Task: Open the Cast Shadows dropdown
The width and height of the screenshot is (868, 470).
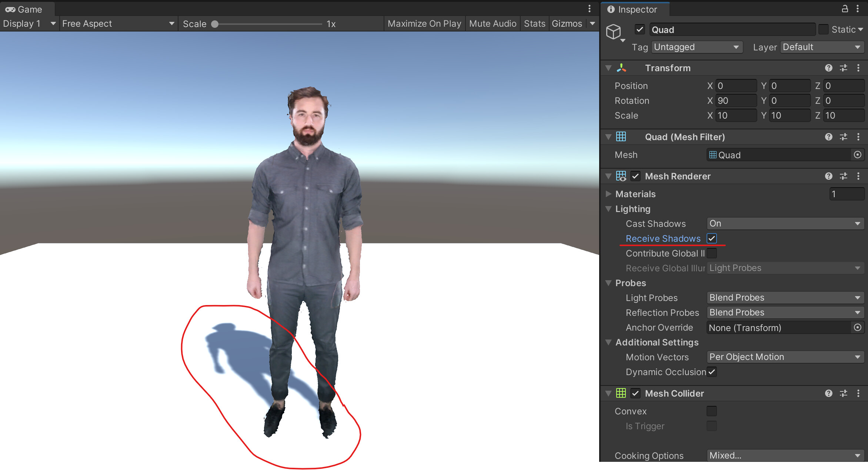Action: click(785, 224)
